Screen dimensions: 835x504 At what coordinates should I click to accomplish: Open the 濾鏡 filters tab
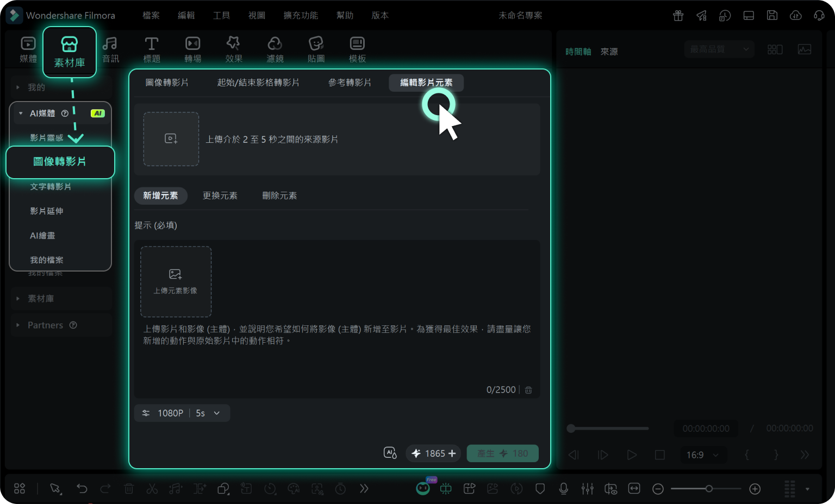pos(275,49)
